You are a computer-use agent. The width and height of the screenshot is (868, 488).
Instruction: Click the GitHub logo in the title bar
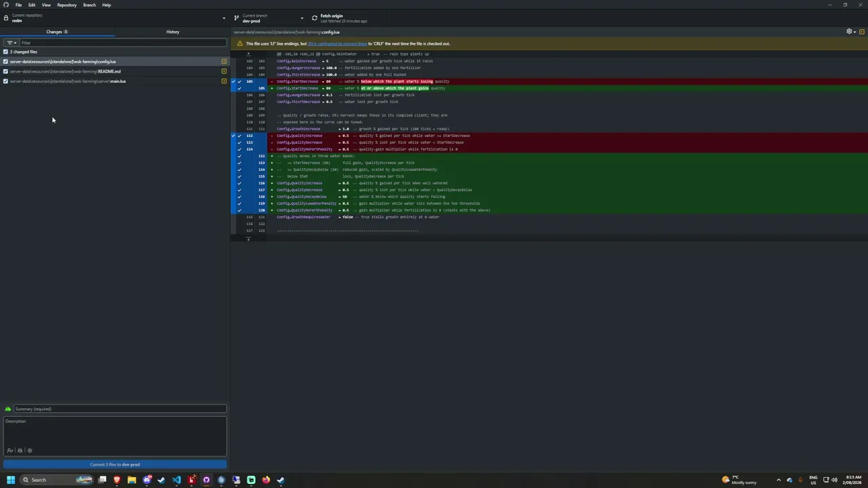click(x=6, y=5)
